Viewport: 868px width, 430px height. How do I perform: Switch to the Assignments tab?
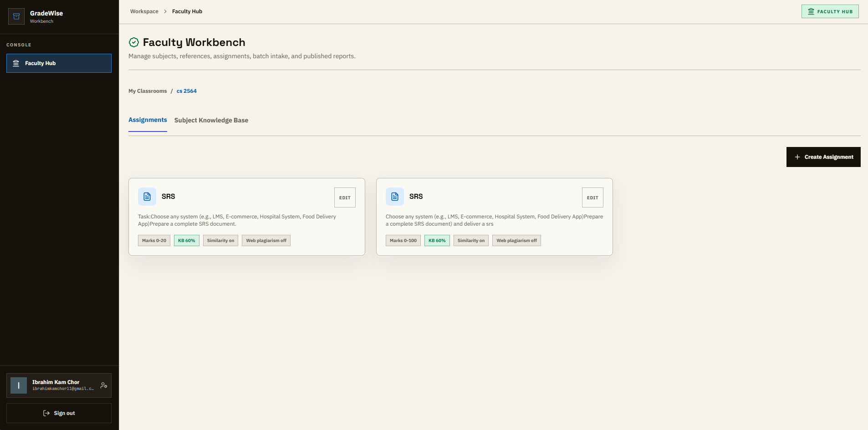[x=148, y=120]
